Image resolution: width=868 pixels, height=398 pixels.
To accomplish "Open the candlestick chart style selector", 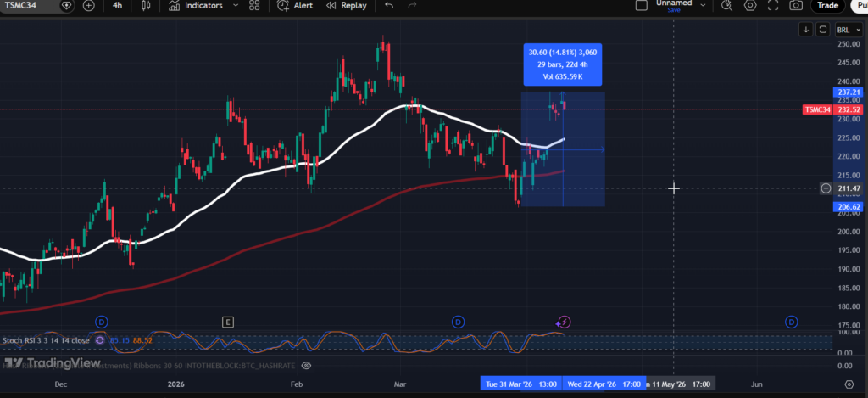I will point(146,5).
